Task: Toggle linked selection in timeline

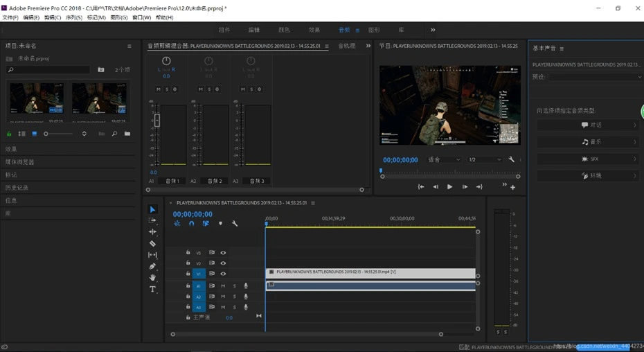Action: 206,223
